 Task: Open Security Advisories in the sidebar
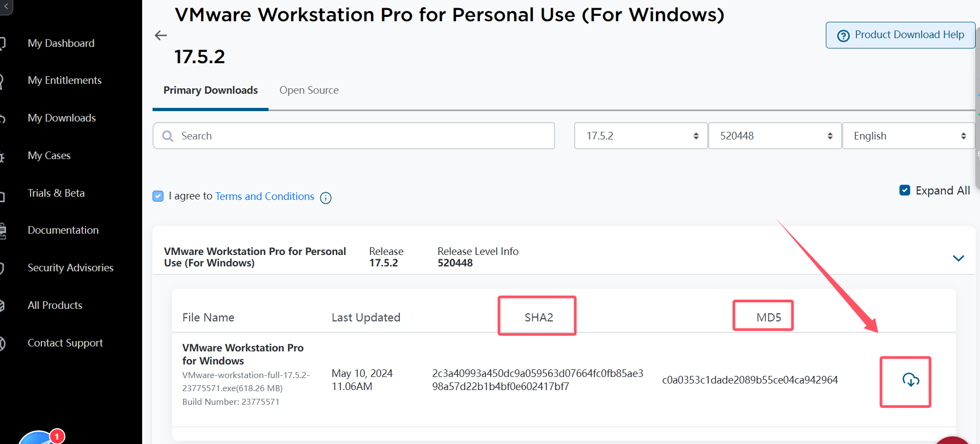tap(71, 267)
